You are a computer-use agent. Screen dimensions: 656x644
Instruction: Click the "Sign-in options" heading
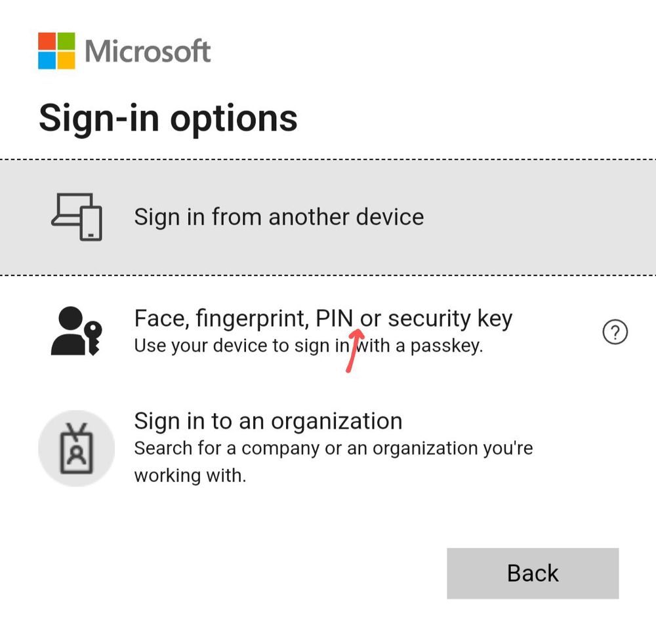(x=168, y=119)
